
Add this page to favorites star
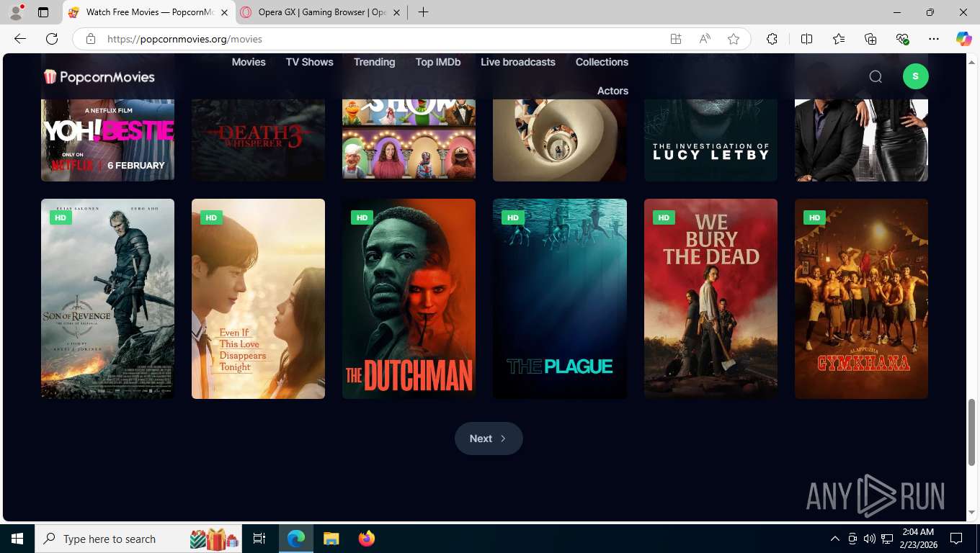tap(734, 39)
